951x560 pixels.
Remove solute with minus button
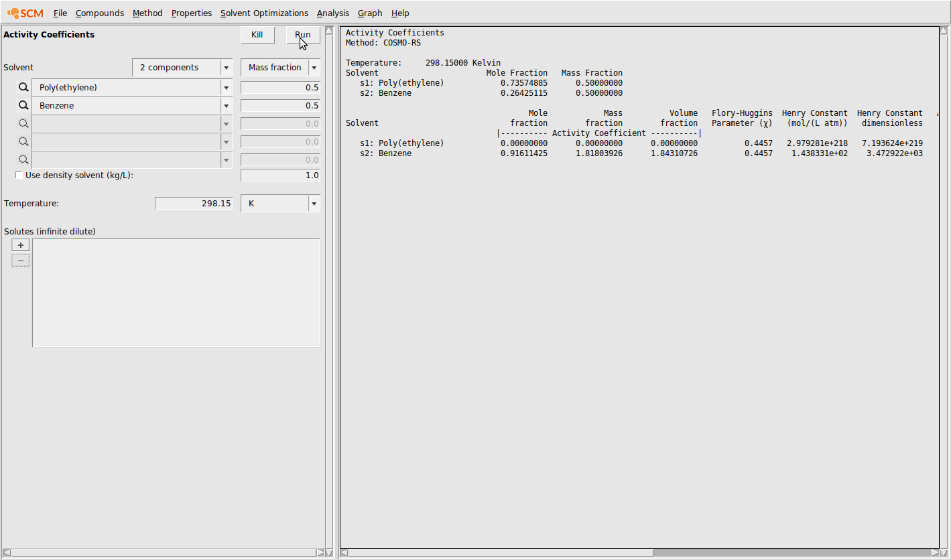(x=20, y=261)
